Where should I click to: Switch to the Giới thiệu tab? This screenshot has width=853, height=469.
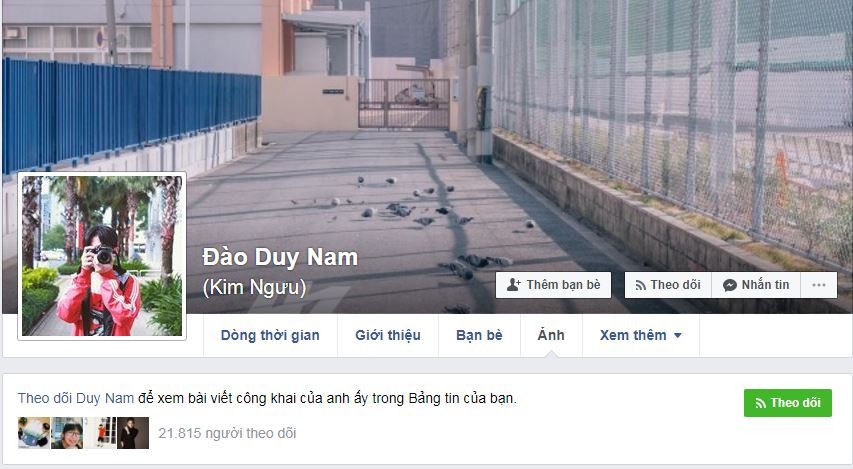point(388,335)
